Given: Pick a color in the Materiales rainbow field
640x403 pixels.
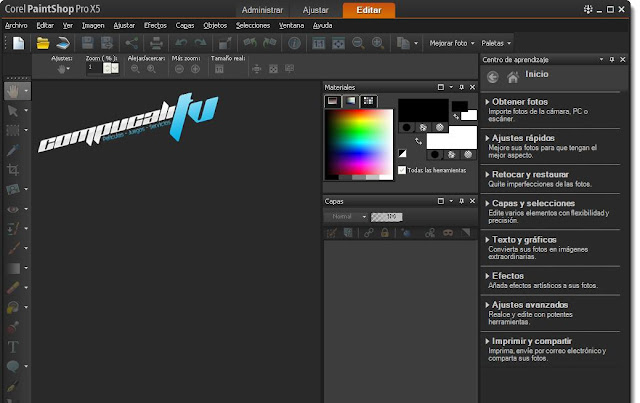Looking at the screenshot, I should point(358,142).
